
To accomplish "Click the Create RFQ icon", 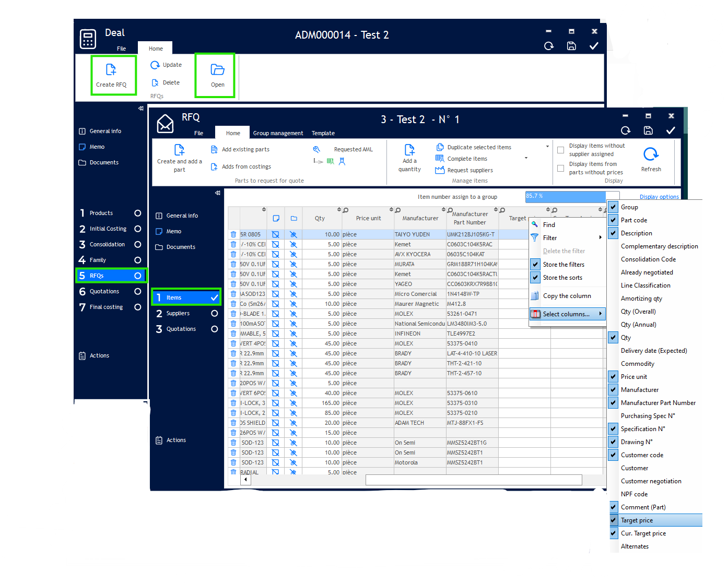I will pyautogui.click(x=111, y=70).
